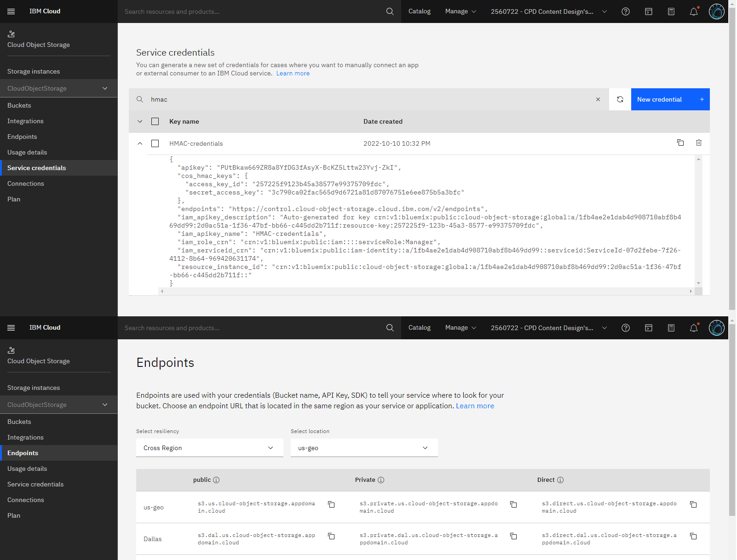
Task: Copy HMAC-credentials to clipboard
Action: (680, 143)
